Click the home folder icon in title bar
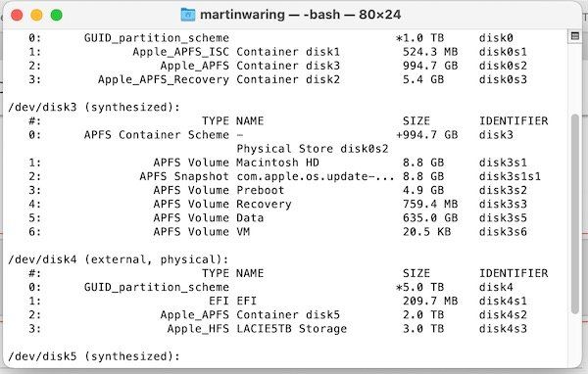This screenshot has width=588, height=374. click(188, 15)
